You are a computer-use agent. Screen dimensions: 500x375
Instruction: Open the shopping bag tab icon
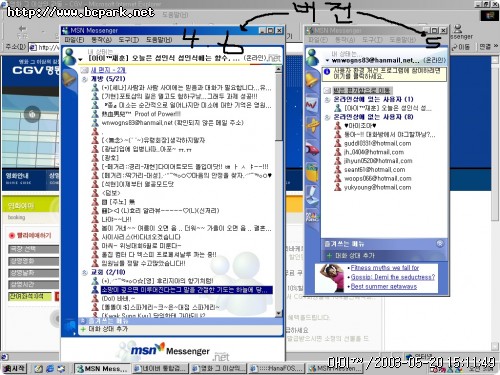(x=312, y=172)
